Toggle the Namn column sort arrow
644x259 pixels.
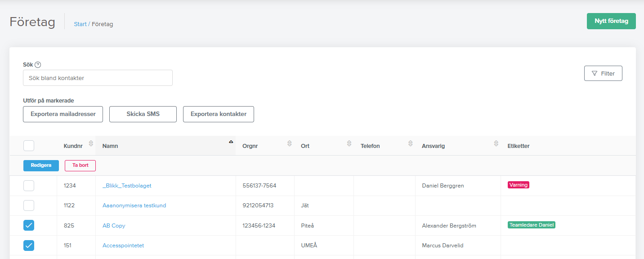point(231,142)
